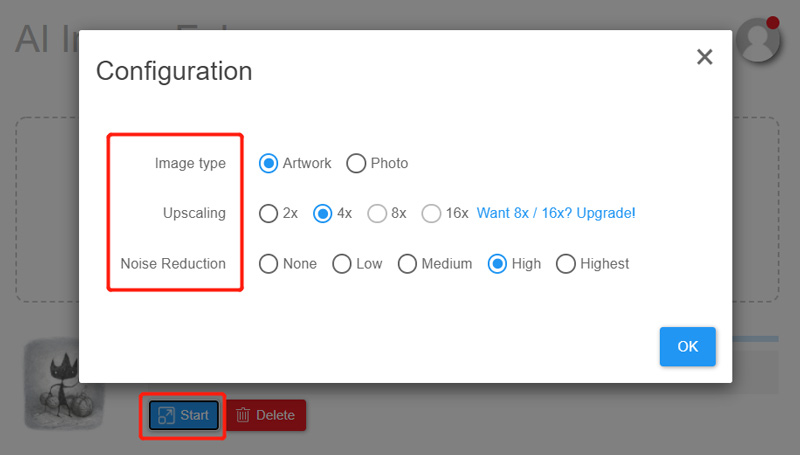Choose 4x upscaling
The width and height of the screenshot is (800, 455).
point(322,213)
